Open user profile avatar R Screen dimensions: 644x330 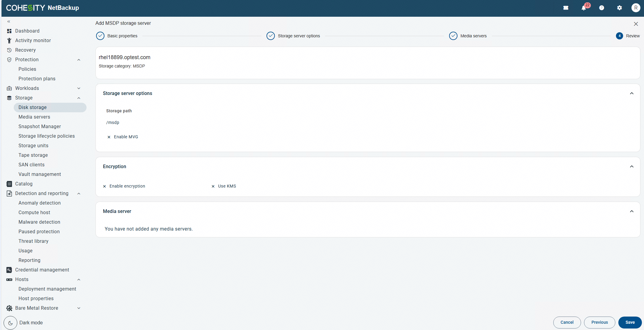coord(636,8)
